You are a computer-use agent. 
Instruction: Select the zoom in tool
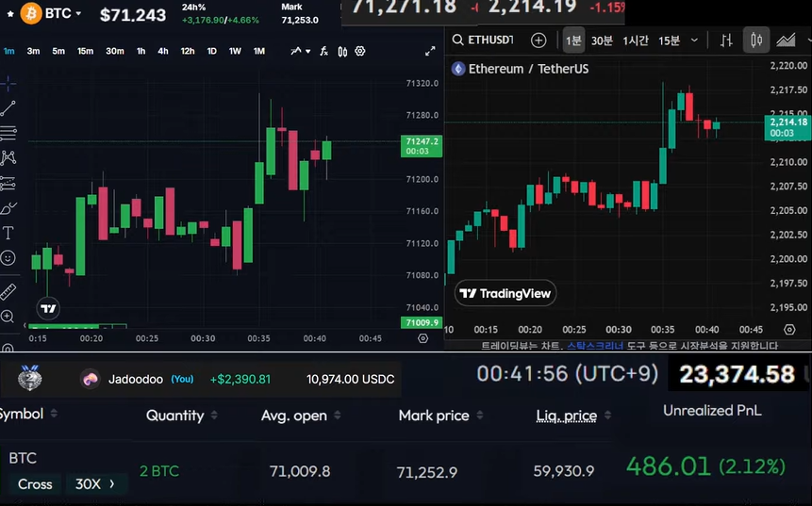tap(8, 316)
